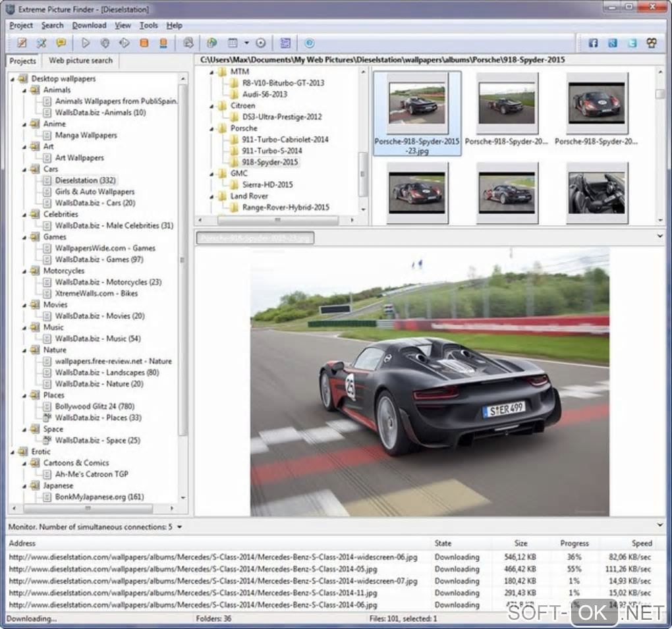672x629 pixels.
Task: Open the view mode dropdown arrow in toolbar
Action: tap(246, 43)
